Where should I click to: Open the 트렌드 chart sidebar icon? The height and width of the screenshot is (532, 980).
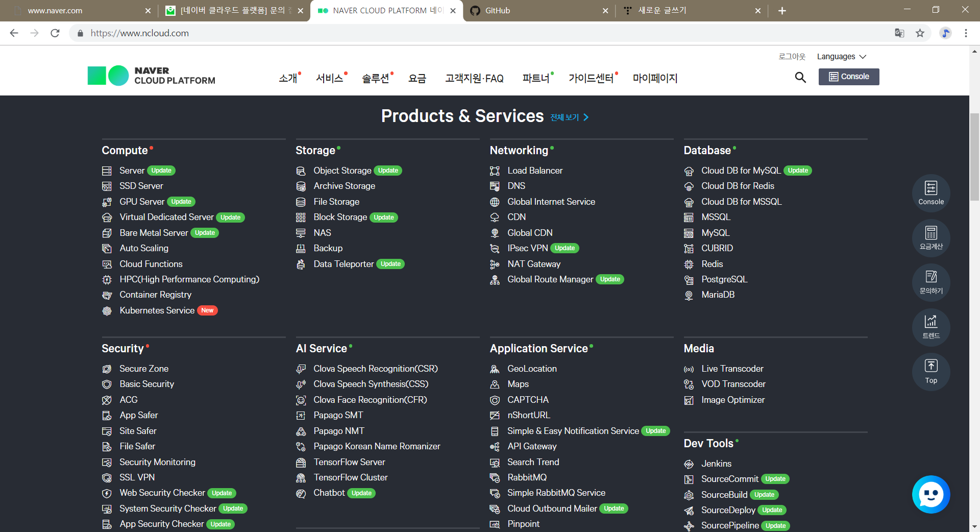[x=931, y=327]
